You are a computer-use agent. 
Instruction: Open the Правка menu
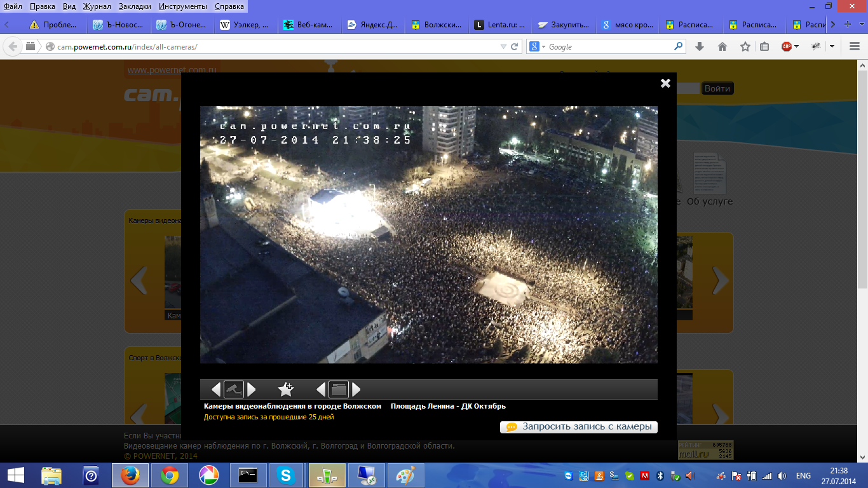(42, 6)
